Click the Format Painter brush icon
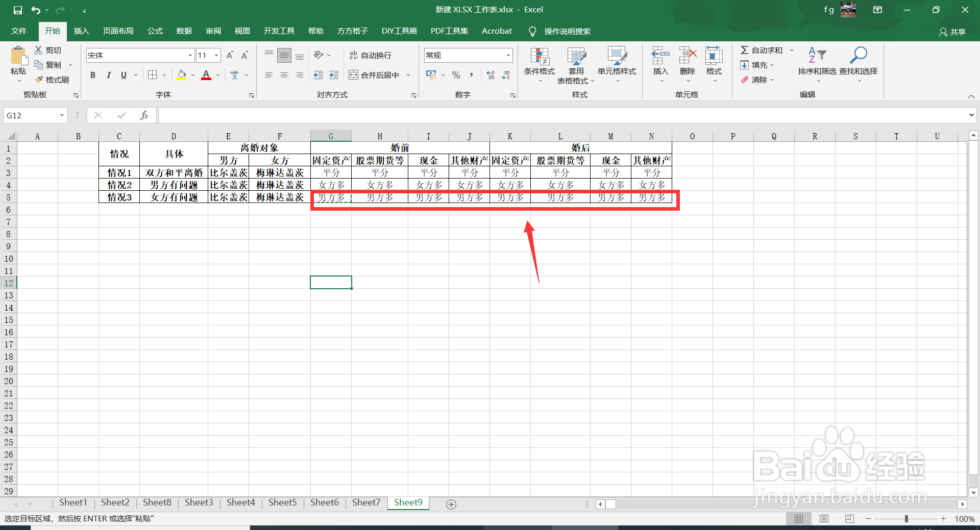 [x=39, y=80]
